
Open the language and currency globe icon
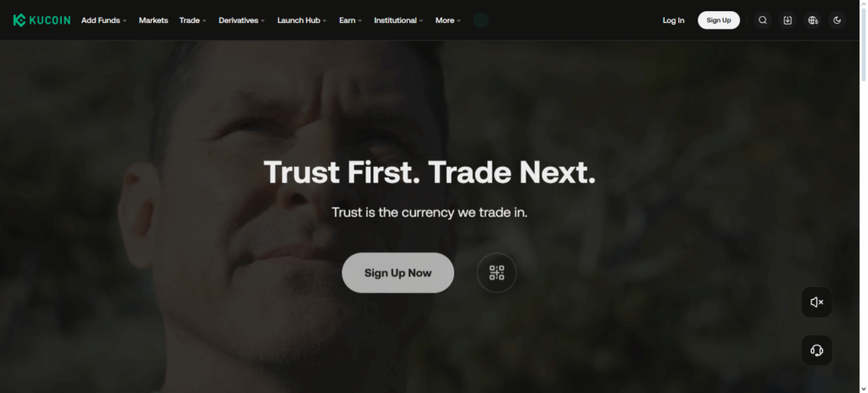(x=813, y=20)
